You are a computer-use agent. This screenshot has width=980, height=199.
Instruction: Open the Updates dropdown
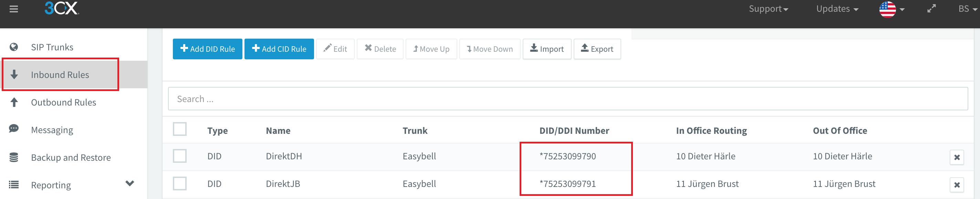pos(837,9)
